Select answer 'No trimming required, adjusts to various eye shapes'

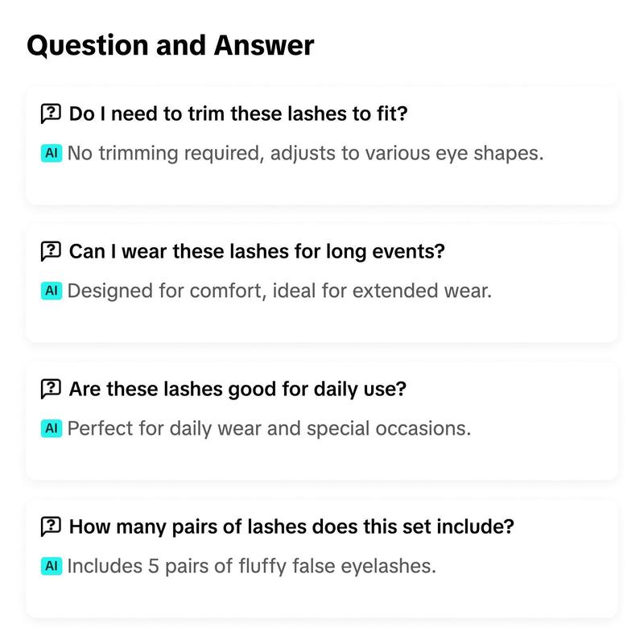(x=305, y=153)
